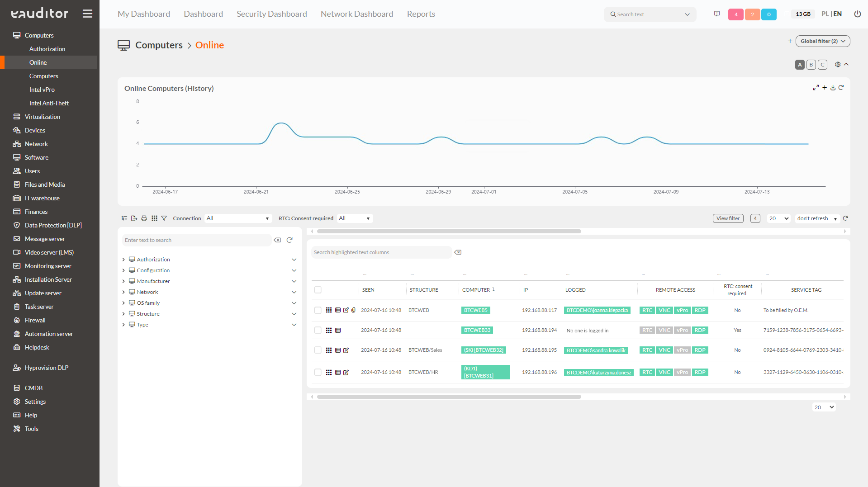Viewport: 868px width, 487px height.
Task: Click the print icon in table toolbar
Action: 144,218
